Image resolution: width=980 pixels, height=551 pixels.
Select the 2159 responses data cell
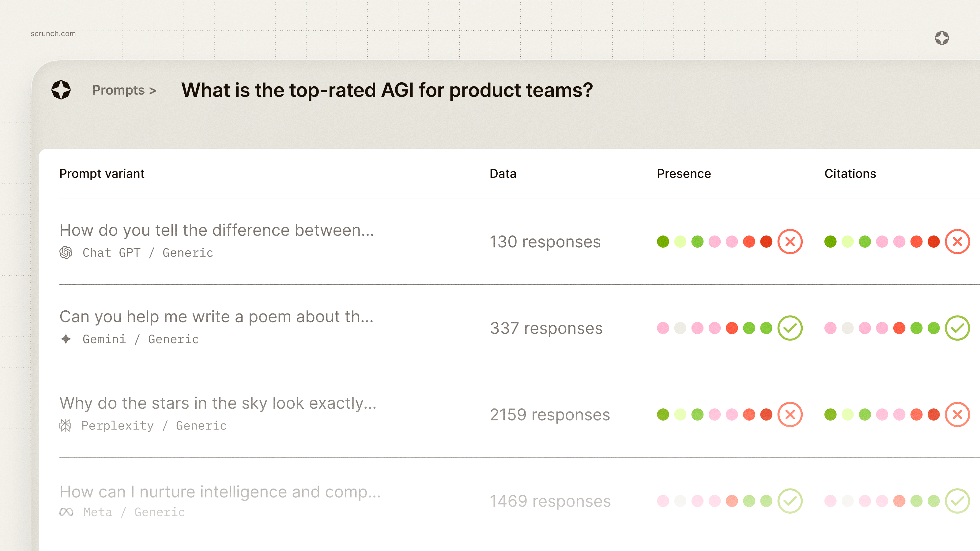(x=550, y=414)
